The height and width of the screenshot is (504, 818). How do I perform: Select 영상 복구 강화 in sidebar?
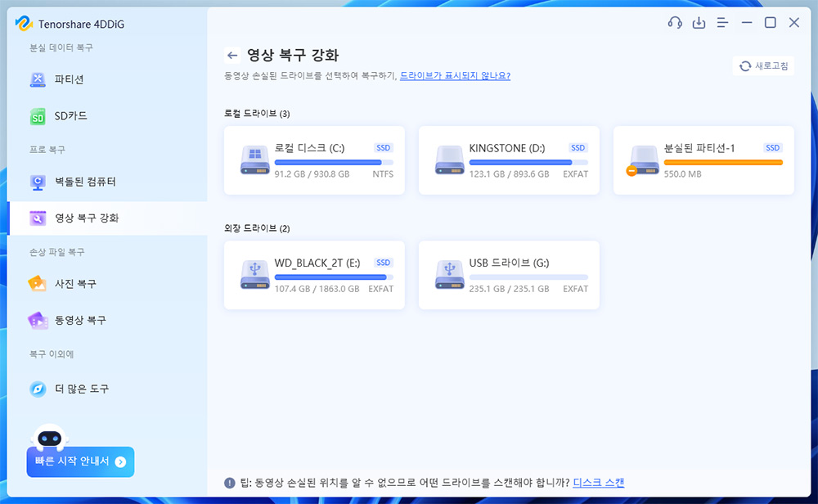tap(107, 218)
